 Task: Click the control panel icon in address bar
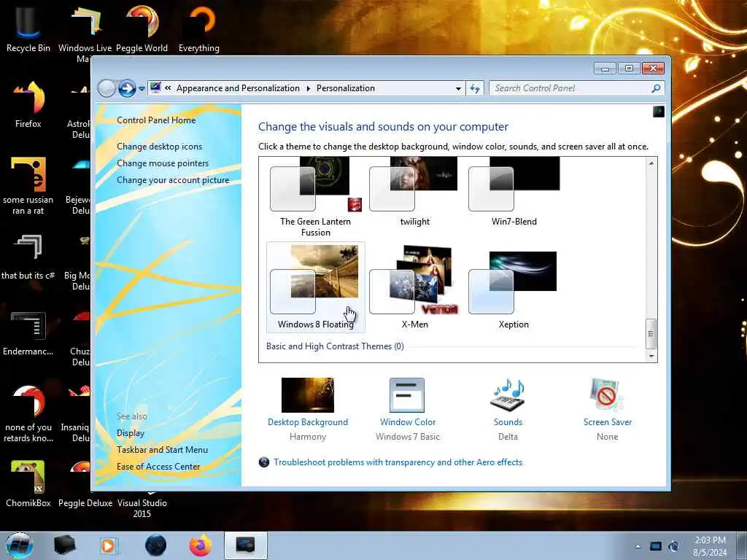tap(155, 87)
